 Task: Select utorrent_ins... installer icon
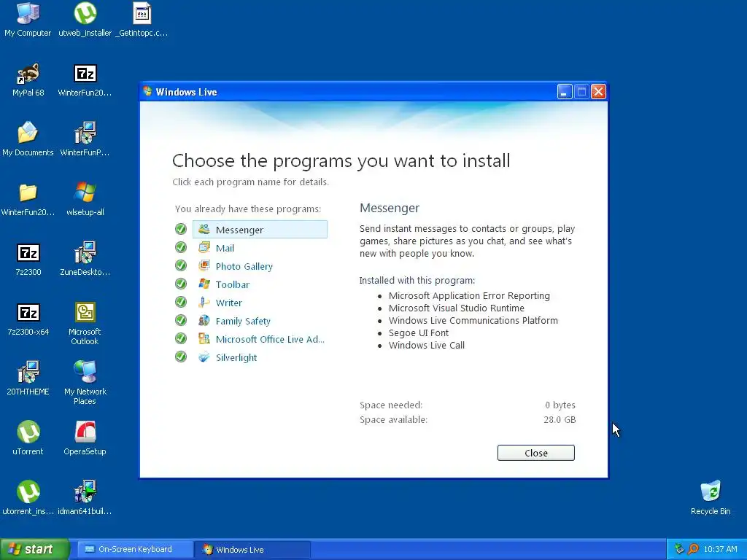point(28,498)
